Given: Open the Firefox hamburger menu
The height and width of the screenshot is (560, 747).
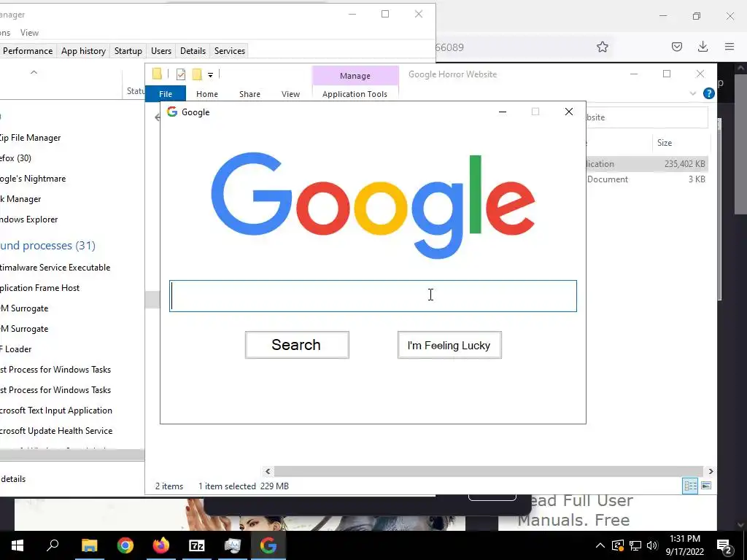Looking at the screenshot, I should coord(729,47).
